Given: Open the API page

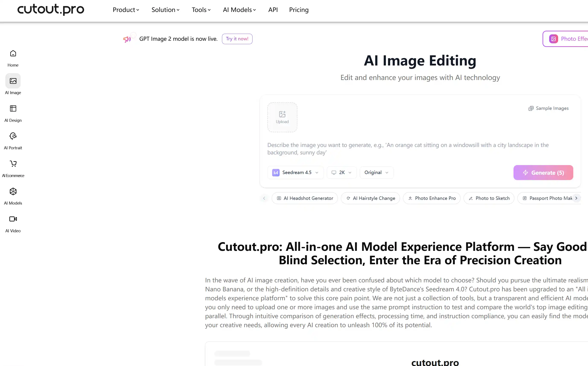Looking at the screenshot, I should tap(273, 10).
